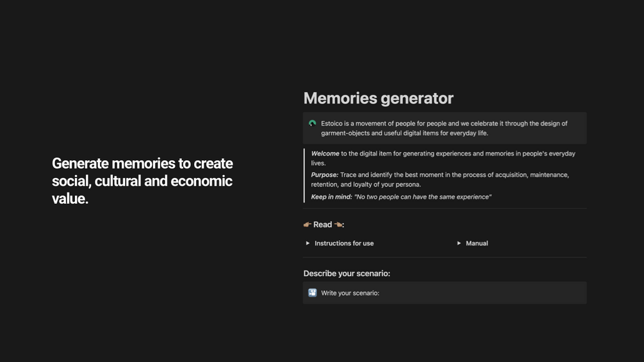The width and height of the screenshot is (644, 362).
Task: Expand the Instructions for use toggle arrow
Action: coord(308,243)
